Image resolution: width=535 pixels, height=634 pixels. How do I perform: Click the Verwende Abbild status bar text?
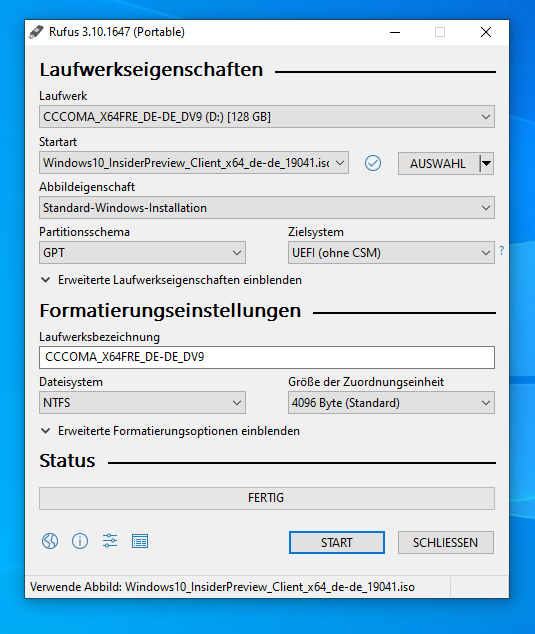click(x=222, y=587)
